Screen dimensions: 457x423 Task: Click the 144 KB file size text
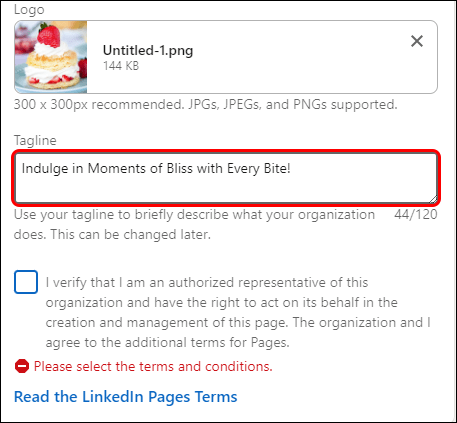tap(121, 66)
